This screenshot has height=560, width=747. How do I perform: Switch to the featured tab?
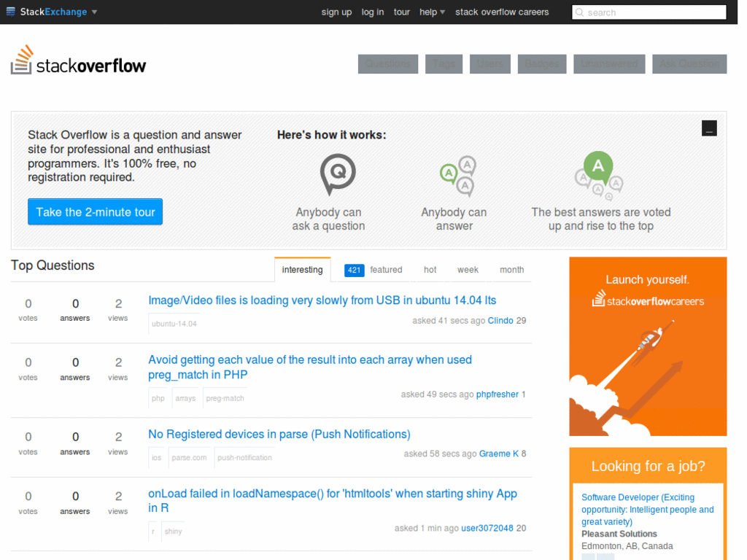[386, 270]
